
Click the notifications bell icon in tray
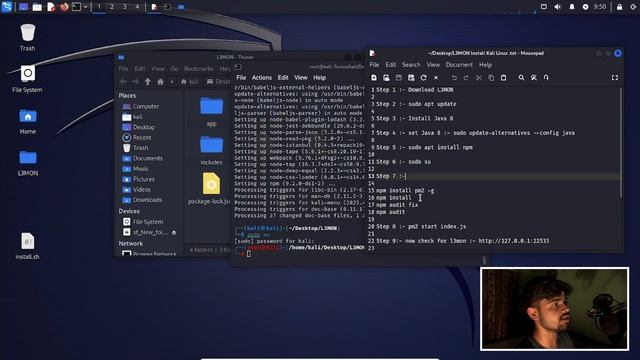(x=572, y=7)
